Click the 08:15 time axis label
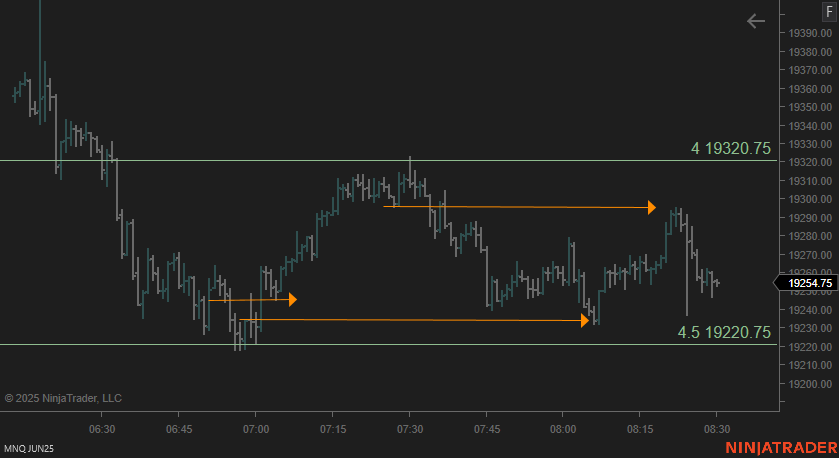The height and width of the screenshot is (458, 839). point(640,429)
